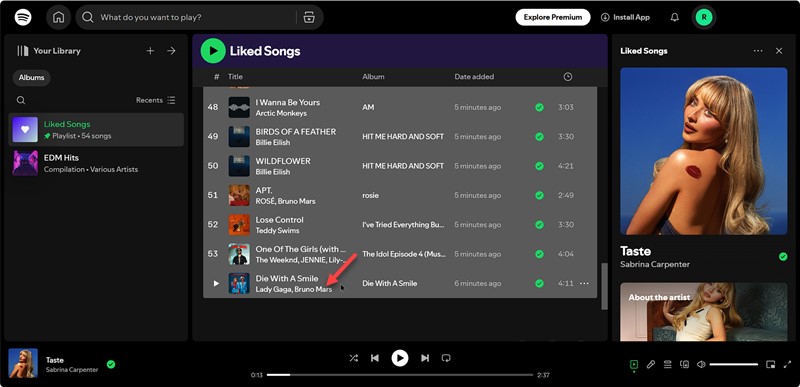Create playlist with plus icon
The height and width of the screenshot is (387, 800).
tap(150, 50)
